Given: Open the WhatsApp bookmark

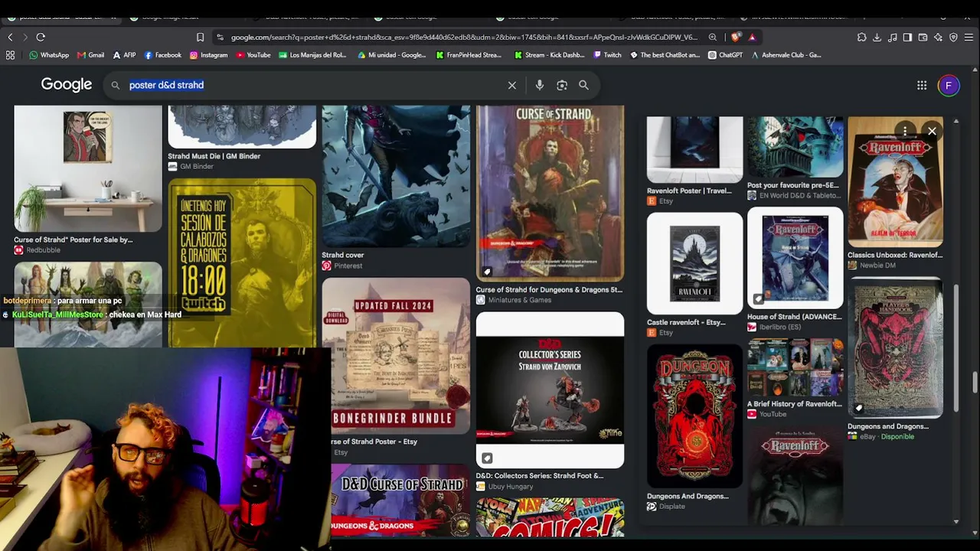Looking at the screenshot, I should point(49,55).
